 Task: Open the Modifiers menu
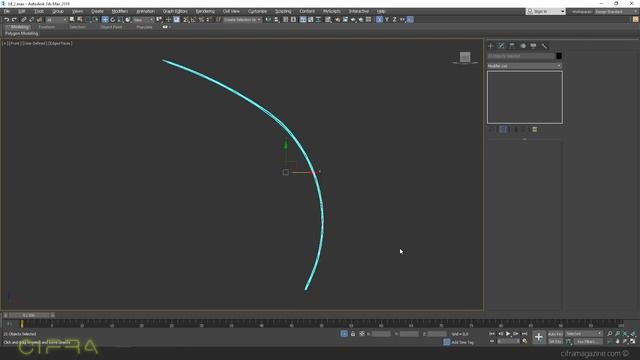pyautogui.click(x=120, y=11)
